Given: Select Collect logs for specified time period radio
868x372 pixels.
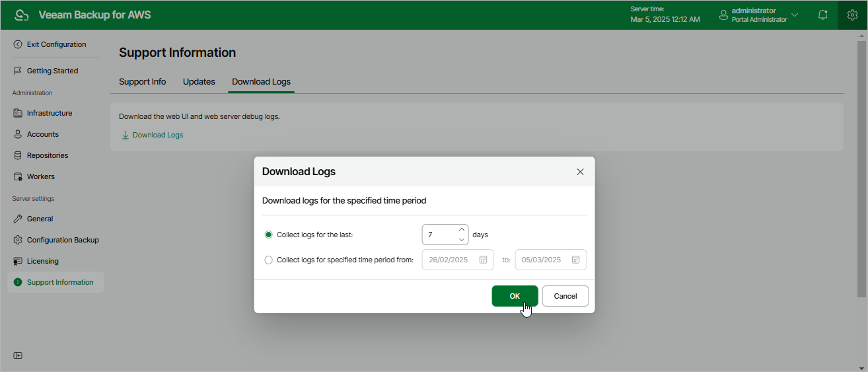Looking at the screenshot, I should (268, 260).
